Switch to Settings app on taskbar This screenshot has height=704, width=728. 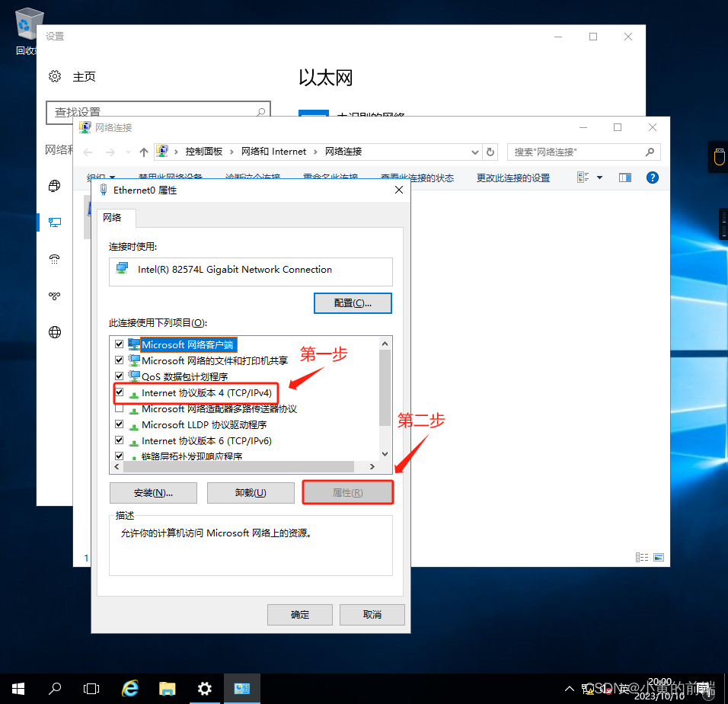point(205,689)
